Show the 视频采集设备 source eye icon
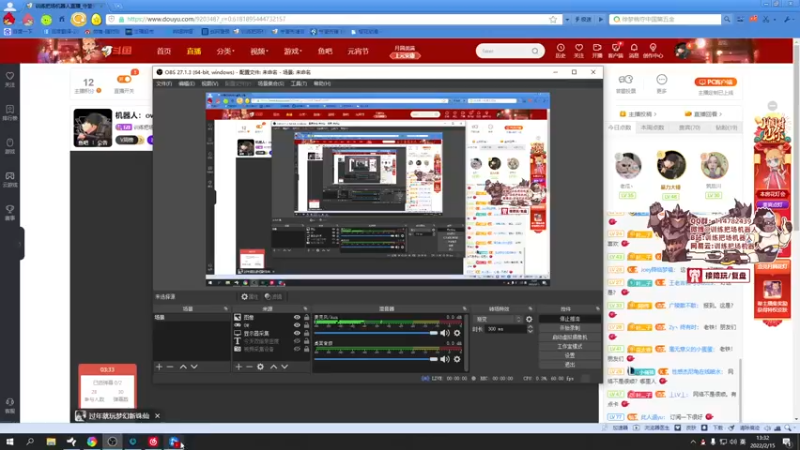800x450 pixels. click(x=296, y=349)
